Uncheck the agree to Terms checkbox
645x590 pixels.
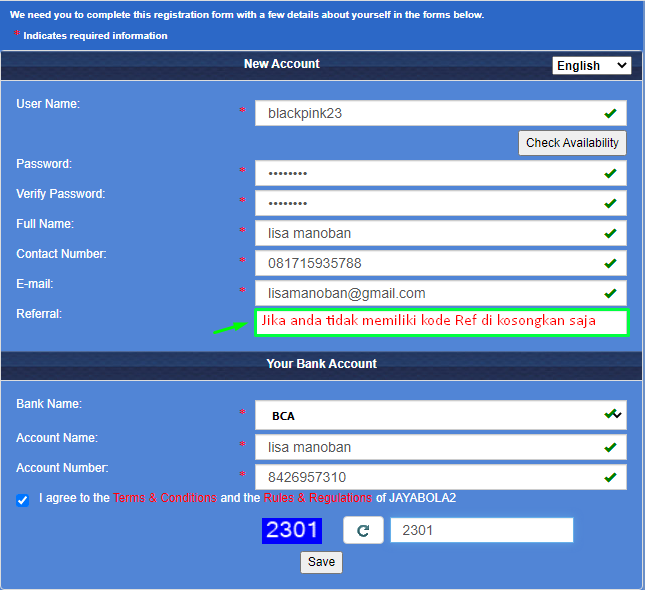tap(23, 500)
